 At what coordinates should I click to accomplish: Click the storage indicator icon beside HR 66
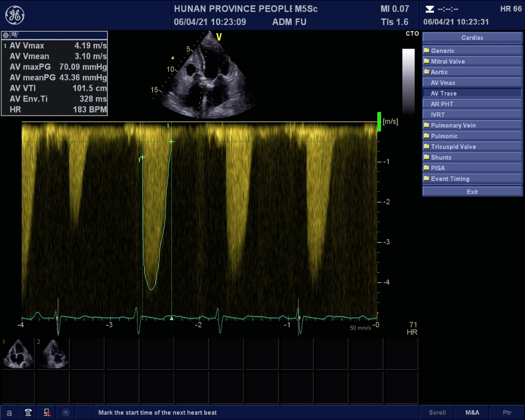click(x=430, y=9)
